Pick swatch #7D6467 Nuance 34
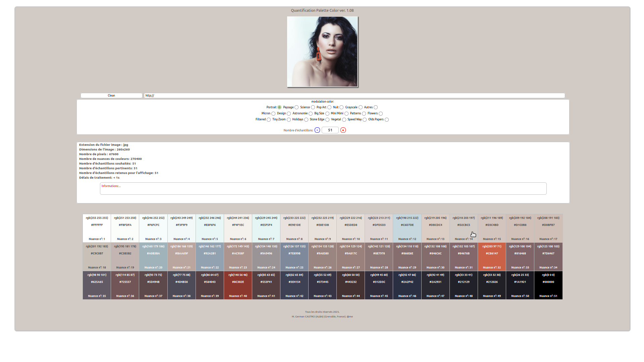 coord(548,257)
